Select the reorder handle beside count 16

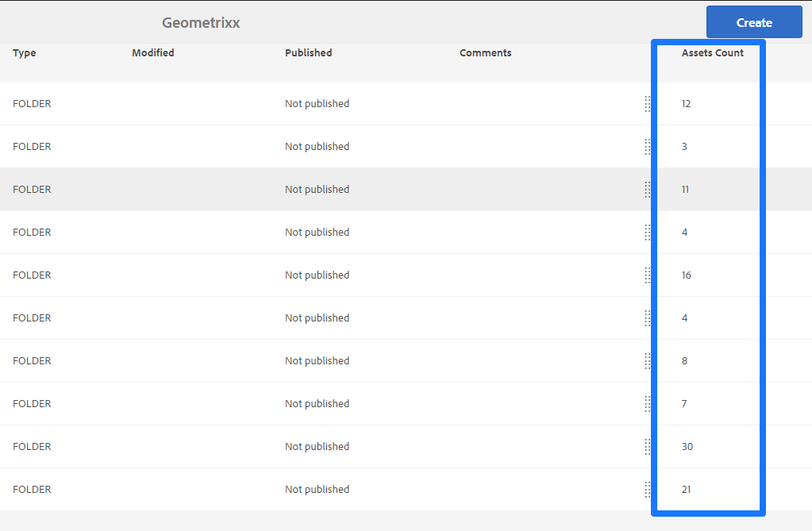pyautogui.click(x=648, y=275)
